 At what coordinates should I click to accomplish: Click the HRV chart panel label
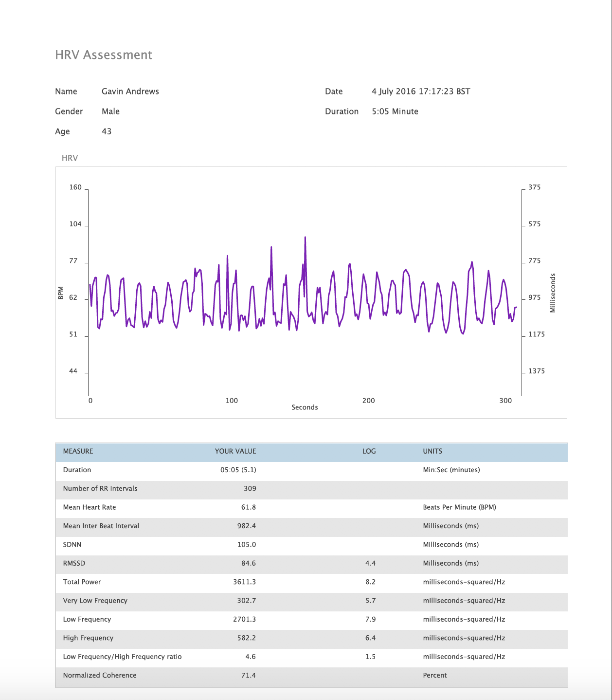point(70,158)
